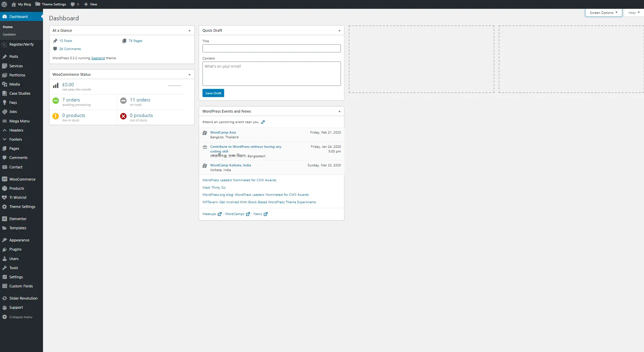Open the Support sidebar item
Viewport: 644px width, 352px height.
click(x=21, y=307)
